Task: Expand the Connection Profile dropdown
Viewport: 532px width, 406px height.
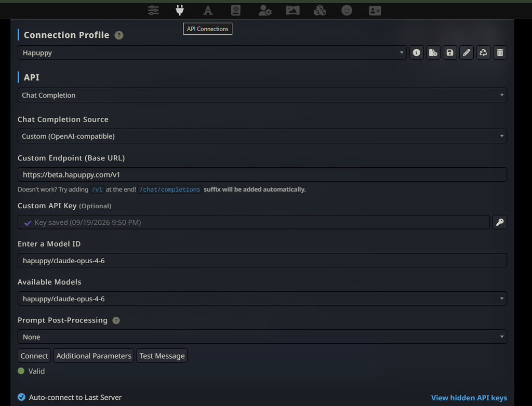Action: click(x=212, y=52)
